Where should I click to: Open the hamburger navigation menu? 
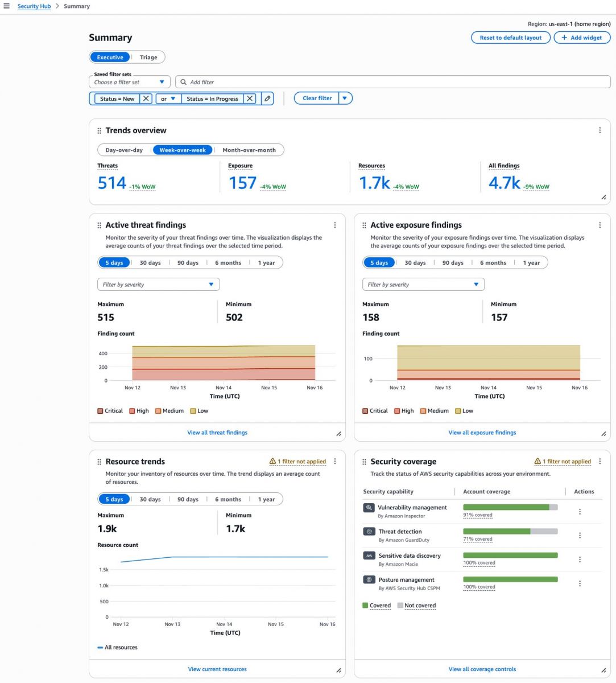pos(7,6)
